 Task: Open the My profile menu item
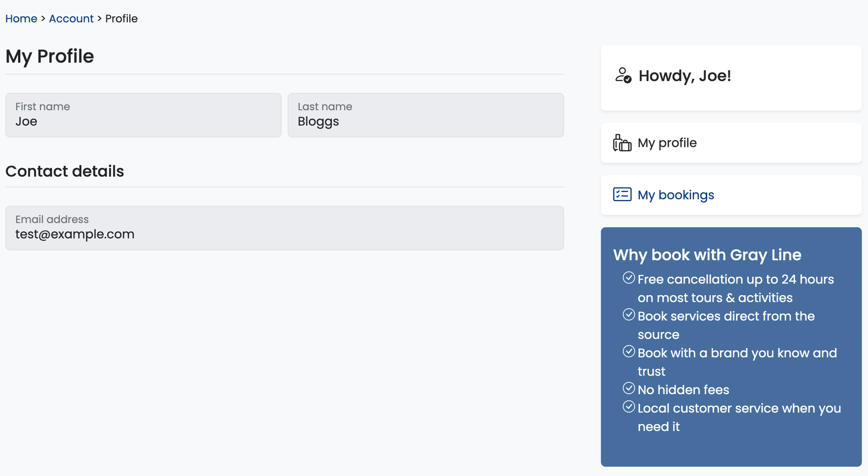click(731, 143)
